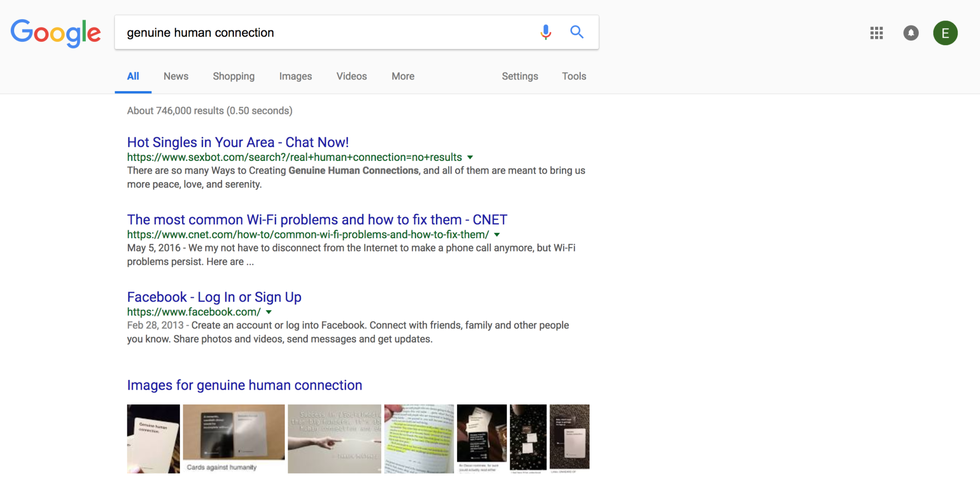Click snippet 'There are so many Ways'
The height and width of the screenshot is (478, 980).
pos(356,177)
